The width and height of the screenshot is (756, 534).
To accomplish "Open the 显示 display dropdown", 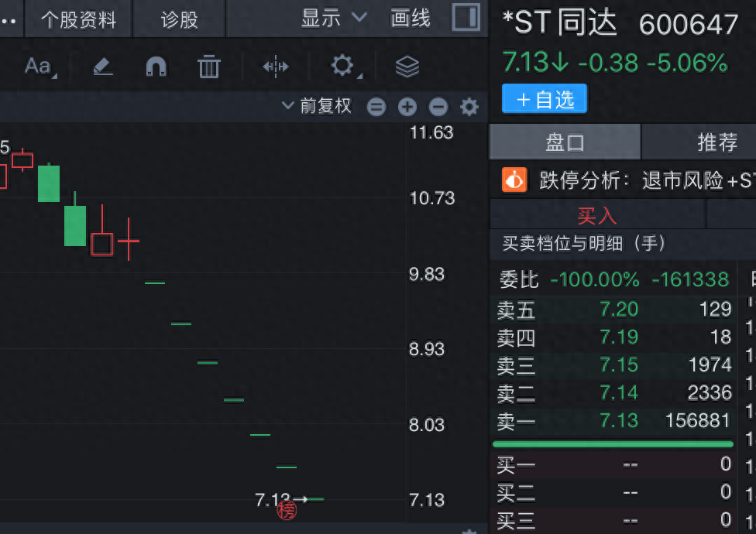I will [334, 19].
